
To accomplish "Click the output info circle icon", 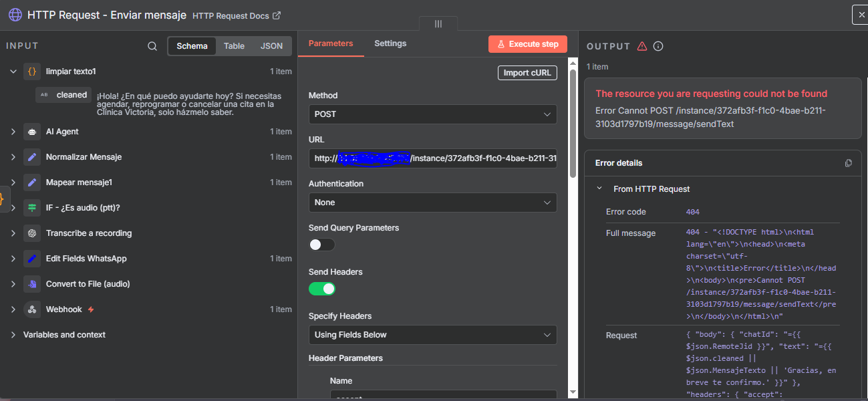I will coord(658,46).
